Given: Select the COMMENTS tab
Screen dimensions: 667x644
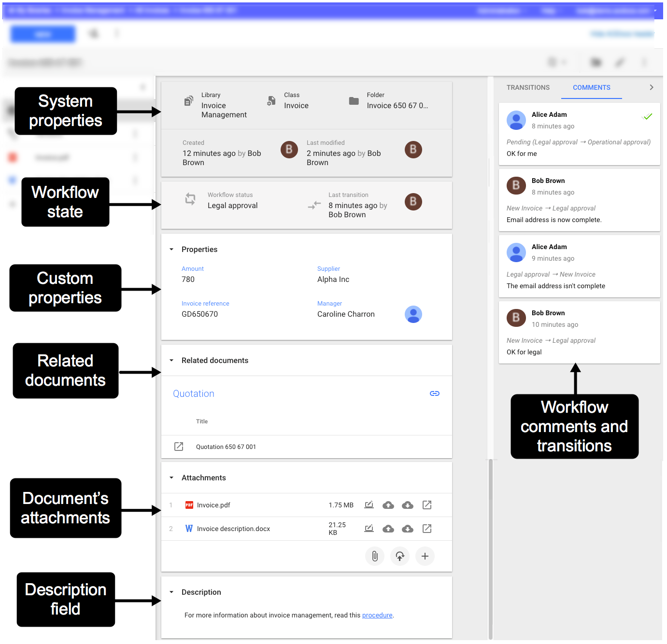Looking at the screenshot, I should point(591,87).
